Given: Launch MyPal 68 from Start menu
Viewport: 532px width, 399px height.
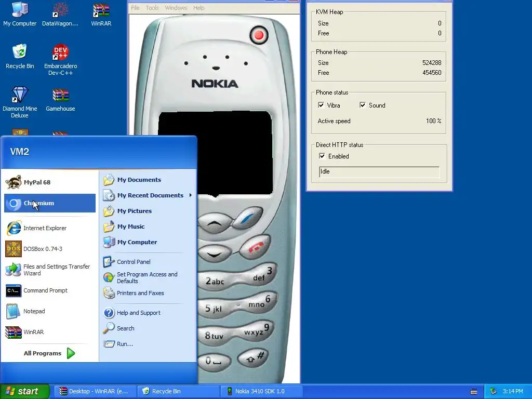Looking at the screenshot, I should [x=50, y=182].
